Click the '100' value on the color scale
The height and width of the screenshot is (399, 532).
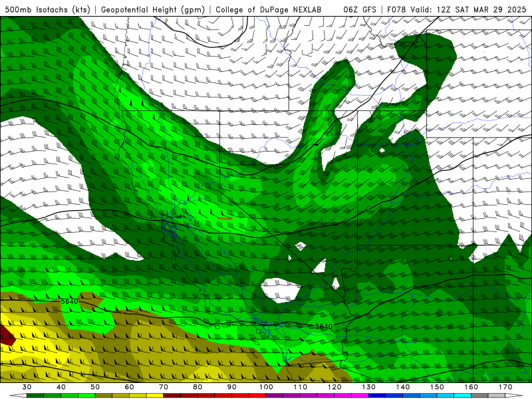coord(266,387)
